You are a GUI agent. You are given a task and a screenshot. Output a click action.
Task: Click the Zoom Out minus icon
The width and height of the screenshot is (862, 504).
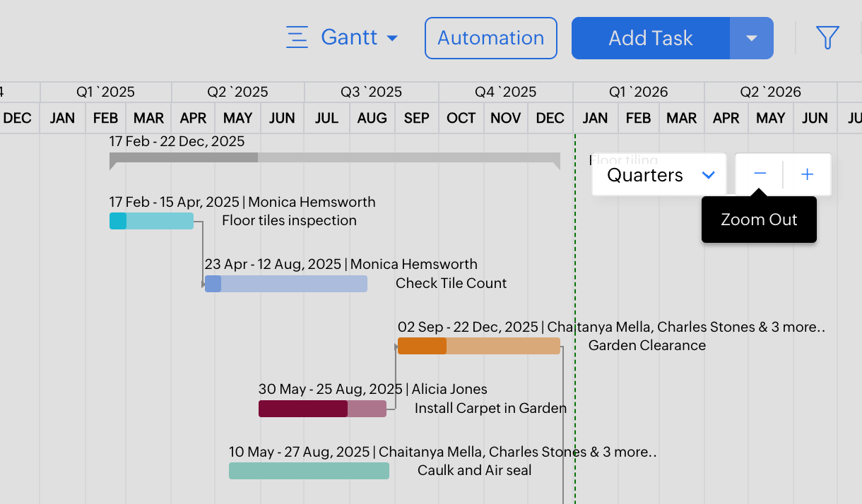pos(760,174)
